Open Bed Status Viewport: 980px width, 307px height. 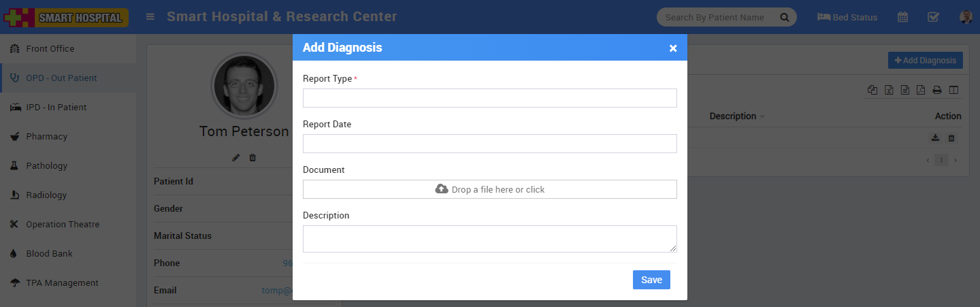coord(847,17)
